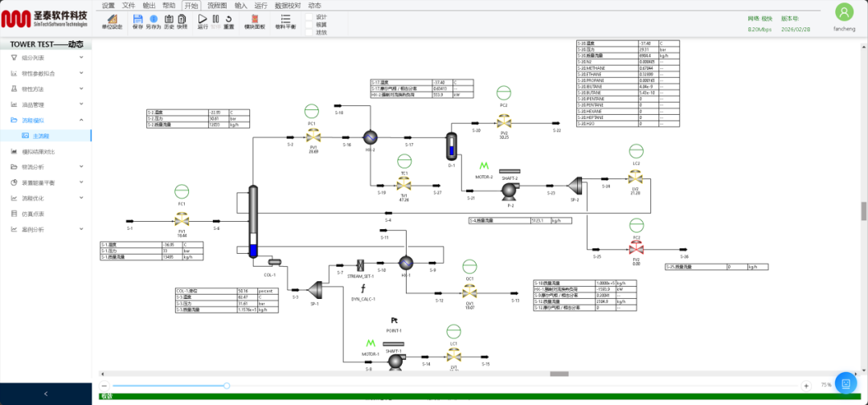
Task: Open the chat assistant floating button
Action: coord(845,382)
